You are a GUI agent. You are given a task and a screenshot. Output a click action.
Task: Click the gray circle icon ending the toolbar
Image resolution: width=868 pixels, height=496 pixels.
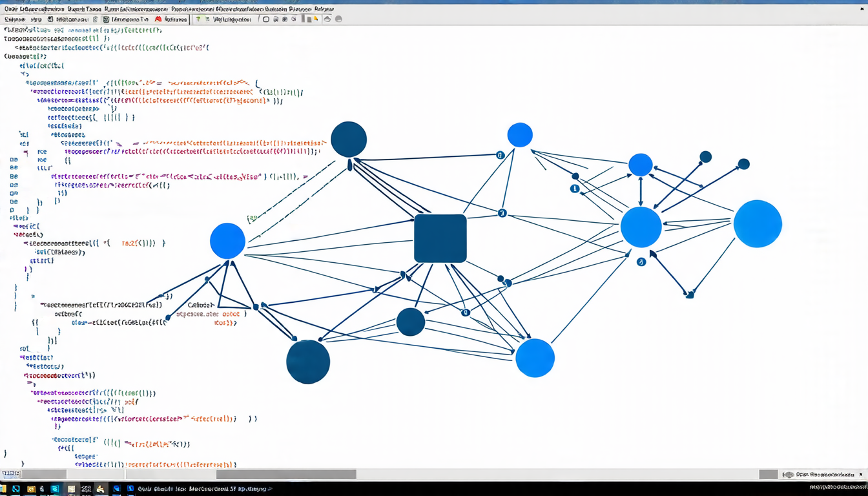click(338, 19)
